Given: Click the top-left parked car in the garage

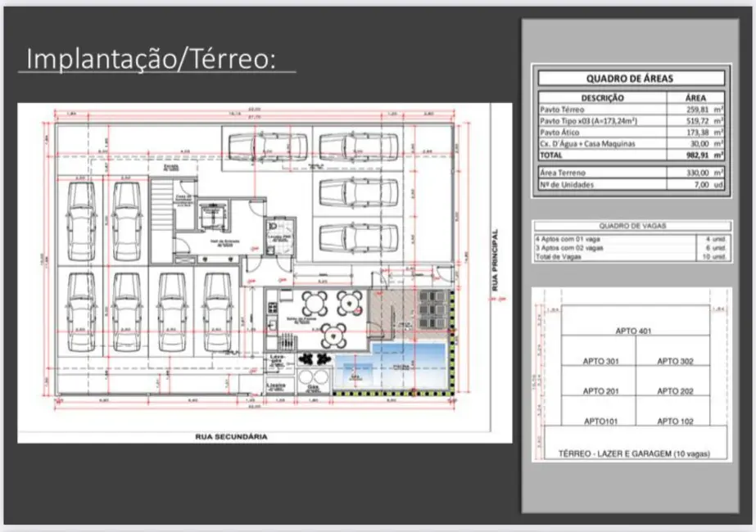Looking at the screenshot, I should tap(80, 210).
